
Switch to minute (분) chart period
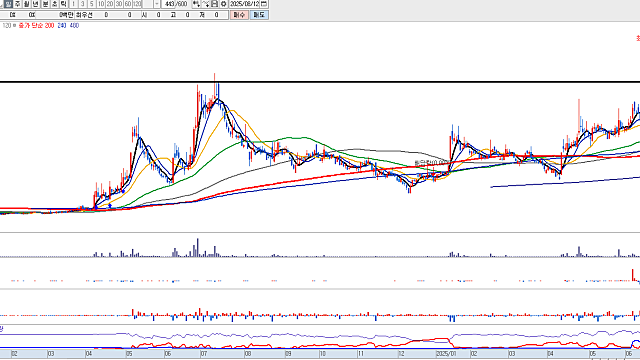pyautogui.click(x=45, y=4)
